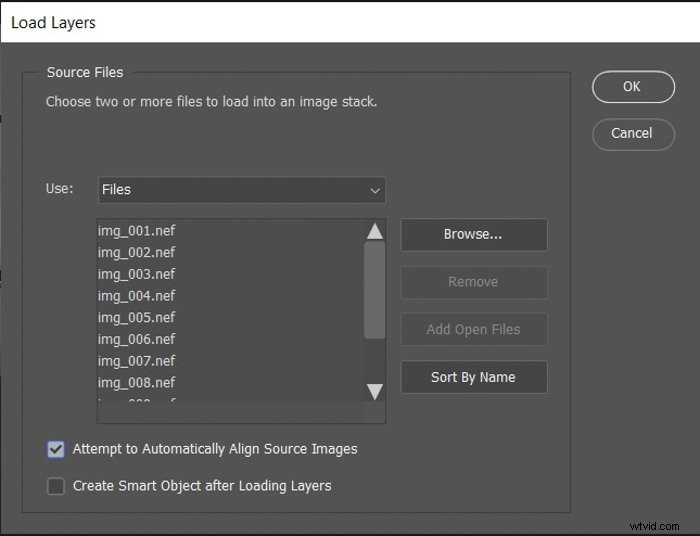Click the file list scrollbar thumb
700x536 pixels.
(x=375, y=290)
